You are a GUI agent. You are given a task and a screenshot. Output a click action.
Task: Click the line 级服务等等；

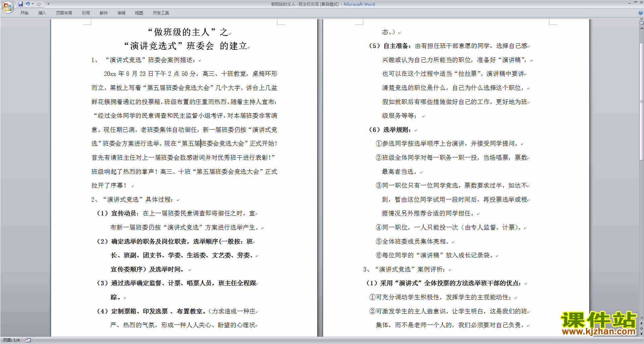399,116
